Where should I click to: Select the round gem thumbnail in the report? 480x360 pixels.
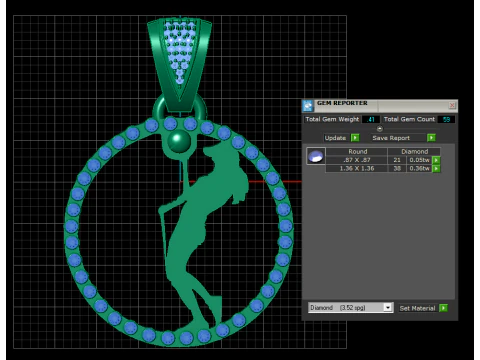point(315,156)
